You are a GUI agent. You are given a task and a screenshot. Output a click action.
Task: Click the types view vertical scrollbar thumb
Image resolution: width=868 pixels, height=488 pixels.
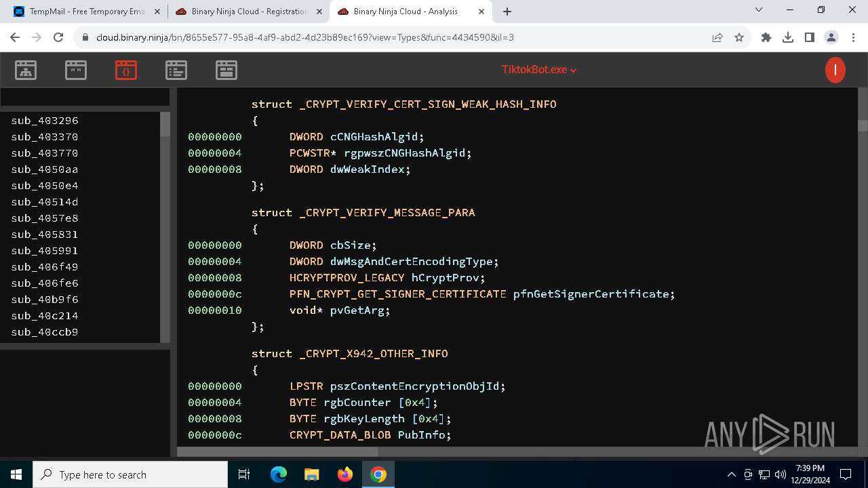click(x=863, y=125)
